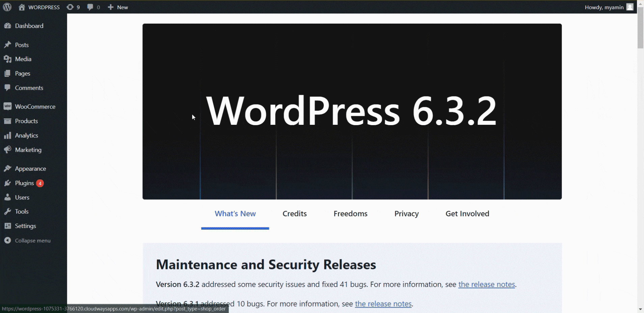Open release notes link for Version 6.3.1
The width and height of the screenshot is (644, 313).
(383, 304)
